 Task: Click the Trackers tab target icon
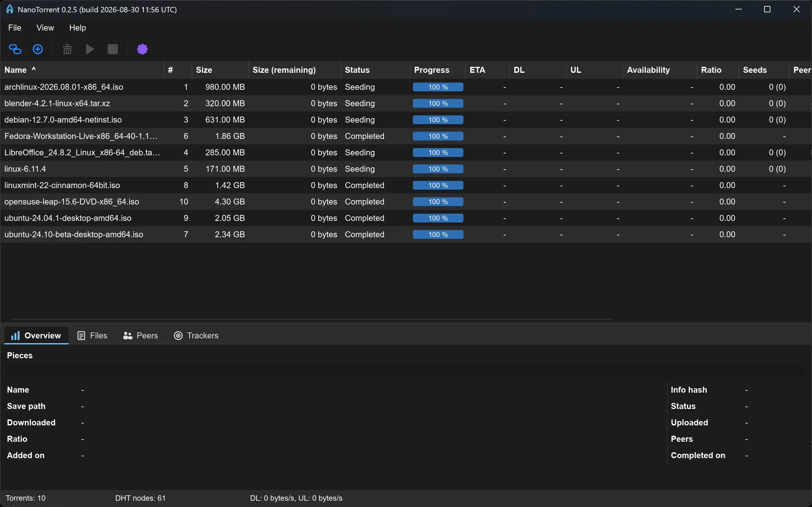tap(178, 336)
